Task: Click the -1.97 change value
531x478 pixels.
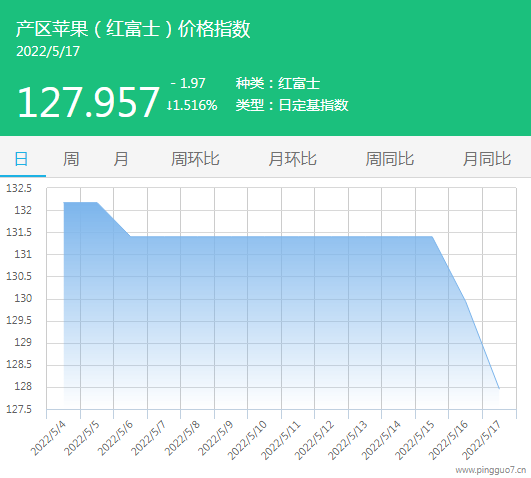Action: tap(188, 83)
